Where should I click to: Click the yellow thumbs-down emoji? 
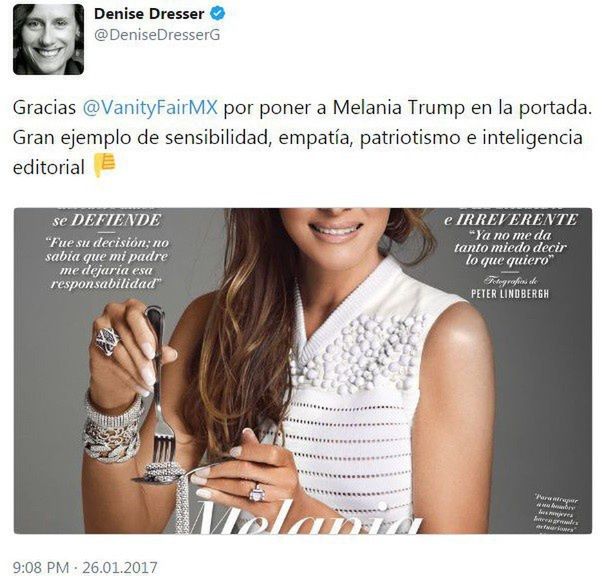(104, 165)
